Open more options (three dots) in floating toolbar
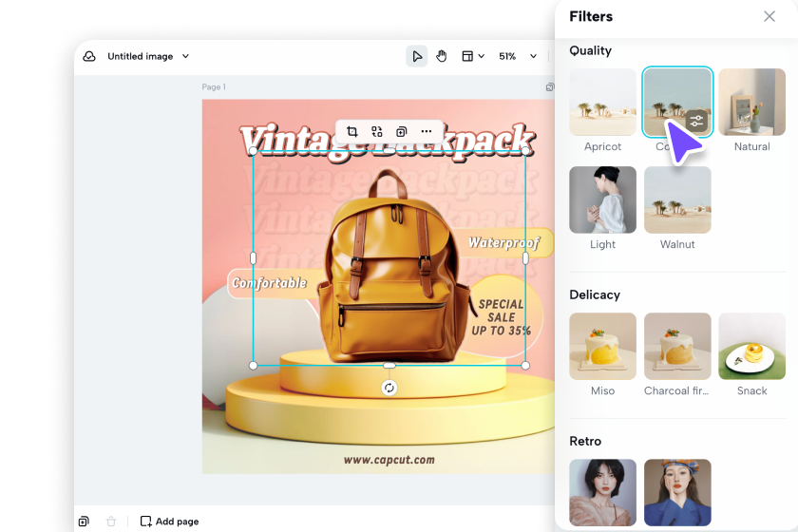Viewport: 798px width, 532px height. pyautogui.click(x=427, y=132)
